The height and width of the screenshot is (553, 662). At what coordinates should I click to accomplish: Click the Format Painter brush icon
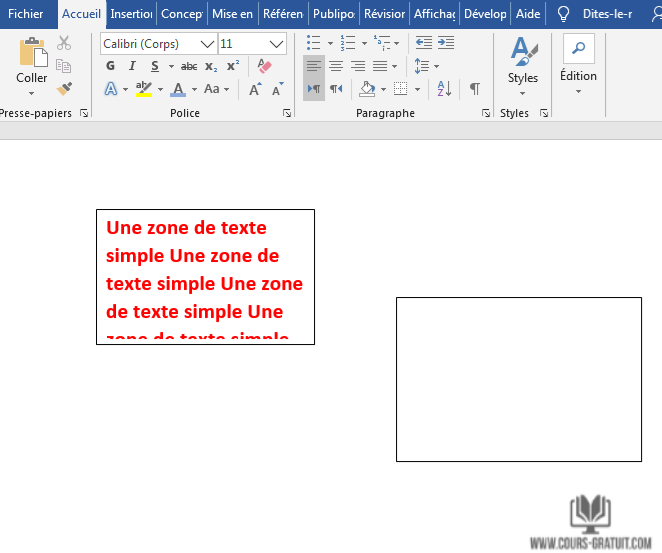(x=64, y=89)
